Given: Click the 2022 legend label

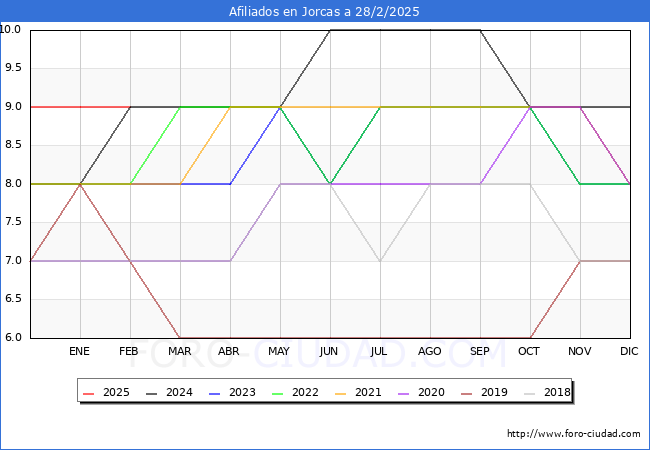Looking at the screenshot, I should (x=305, y=392).
